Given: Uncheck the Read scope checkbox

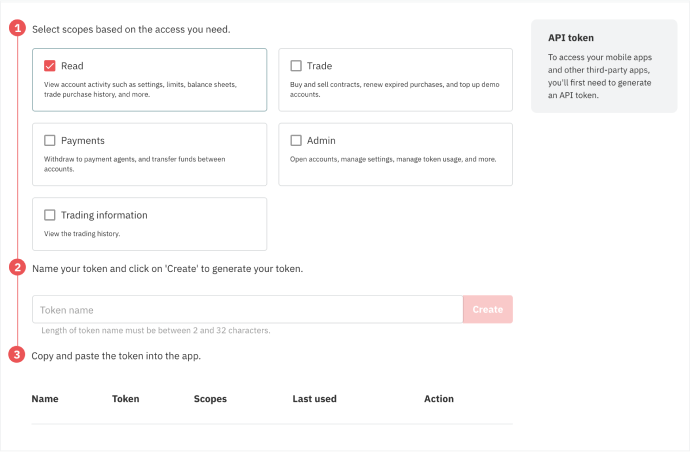Looking at the screenshot, I should [50, 66].
